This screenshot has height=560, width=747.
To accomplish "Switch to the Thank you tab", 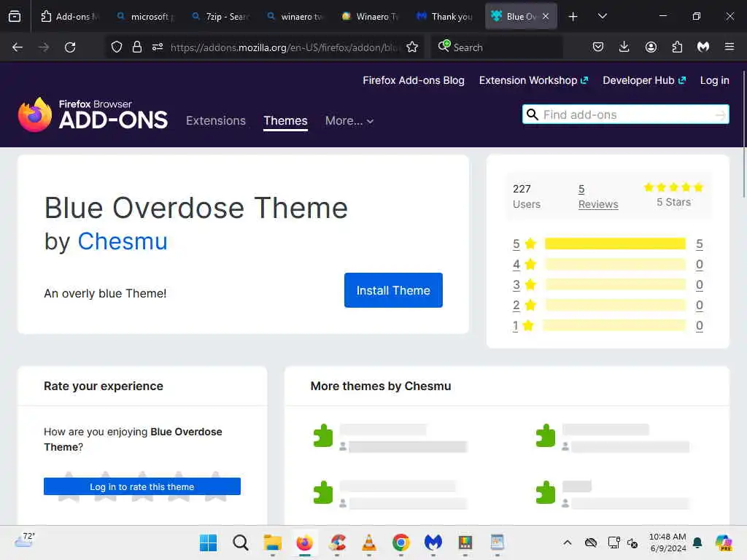I will [x=446, y=16].
